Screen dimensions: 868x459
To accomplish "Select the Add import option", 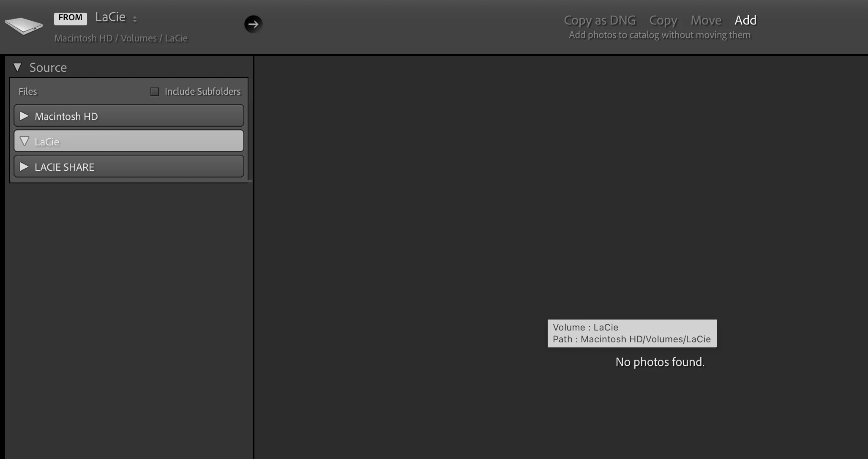I will point(745,20).
